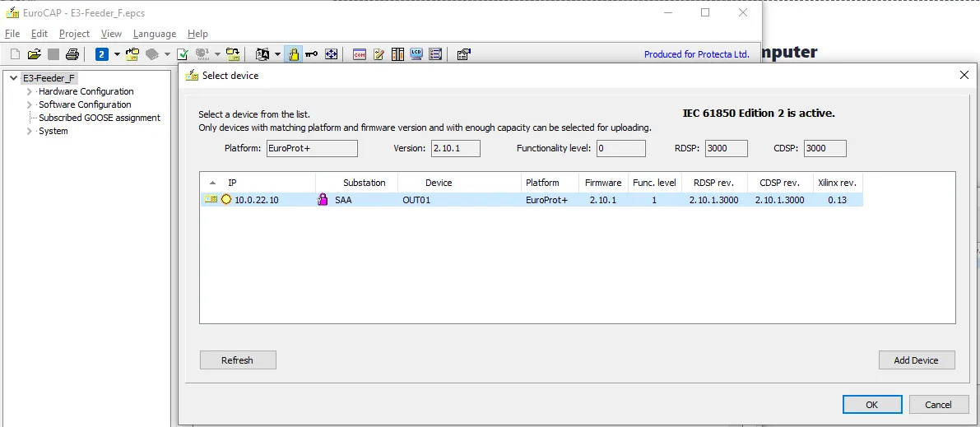Click the Functionality level field
The image size is (980, 427).
[620, 148]
